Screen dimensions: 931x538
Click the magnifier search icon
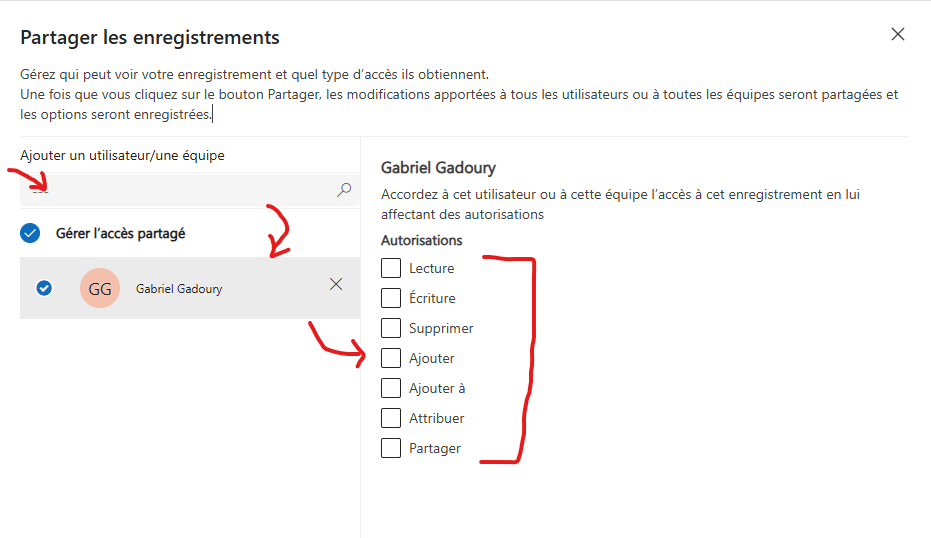(x=344, y=190)
